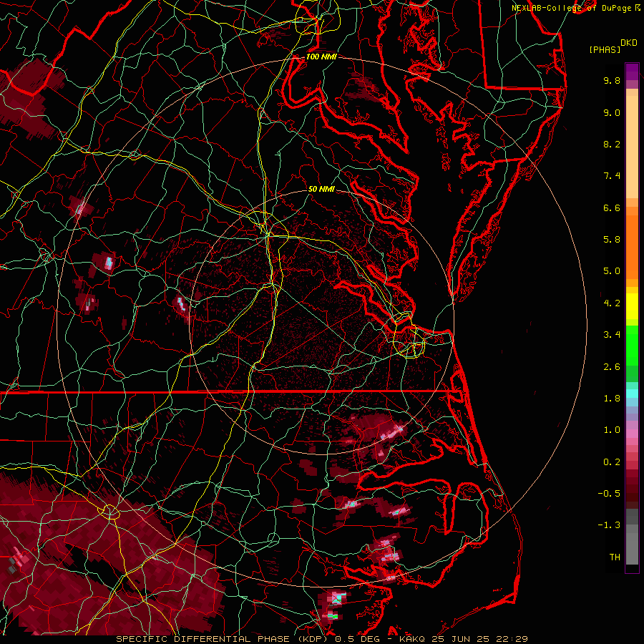Click the 7.4 scale value

[x=612, y=176]
